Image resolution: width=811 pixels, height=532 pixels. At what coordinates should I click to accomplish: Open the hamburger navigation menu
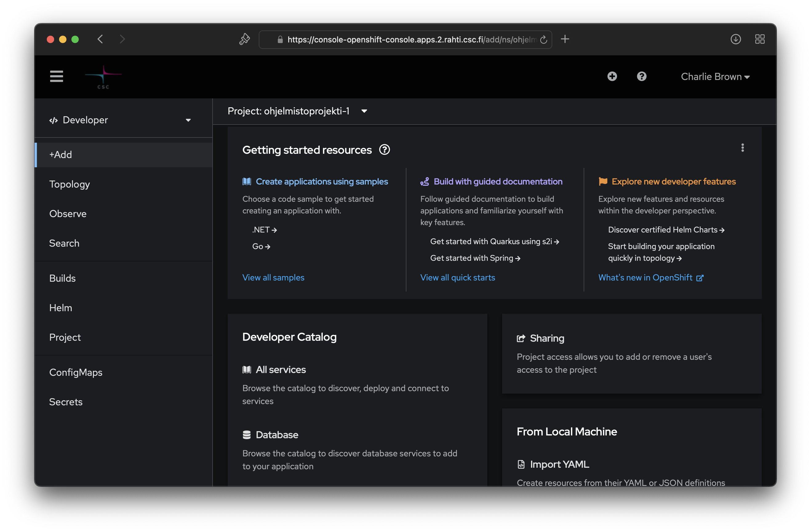click(x=57, y=76)
